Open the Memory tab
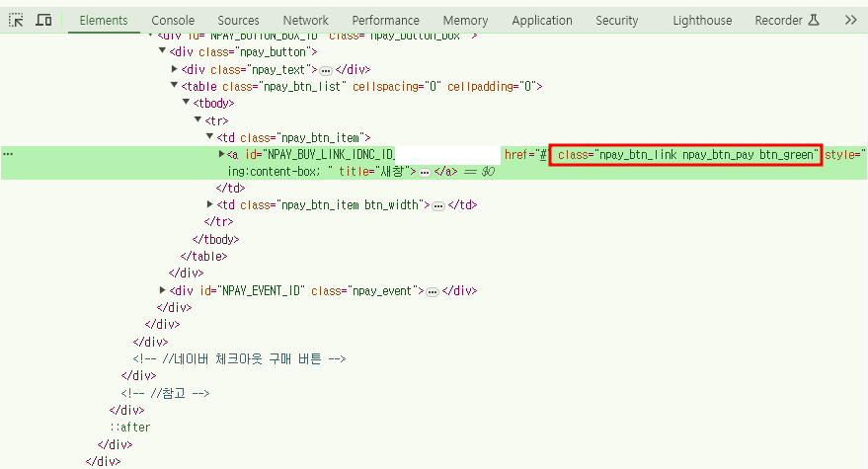Screen dimensions: 868x469 click(x=465, y=21)
